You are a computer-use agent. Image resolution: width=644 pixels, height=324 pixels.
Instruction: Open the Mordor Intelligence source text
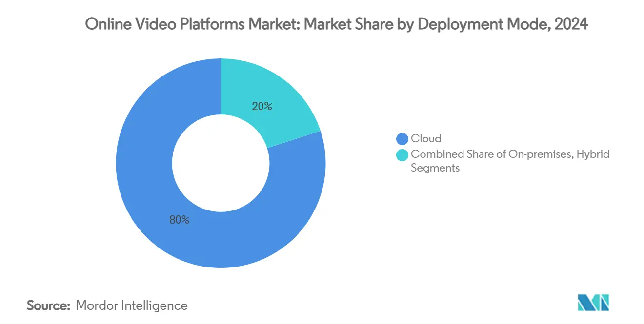tap(132, 306)
